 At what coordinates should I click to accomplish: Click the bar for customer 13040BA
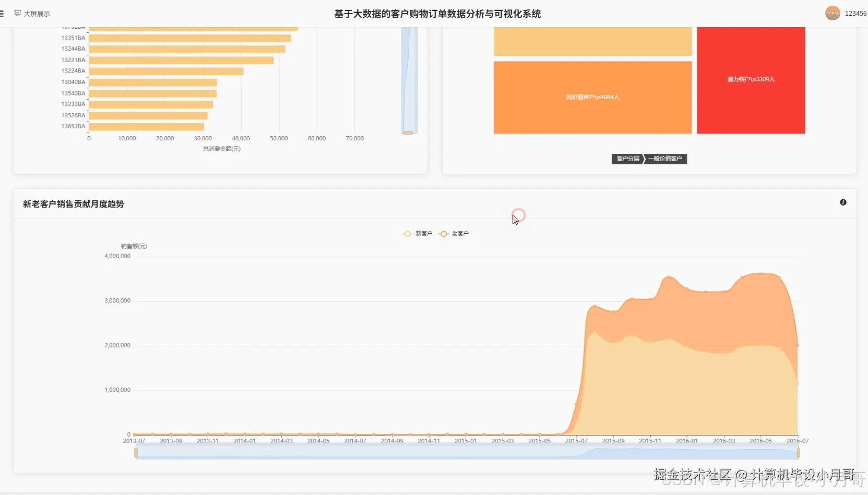[153, 82]
